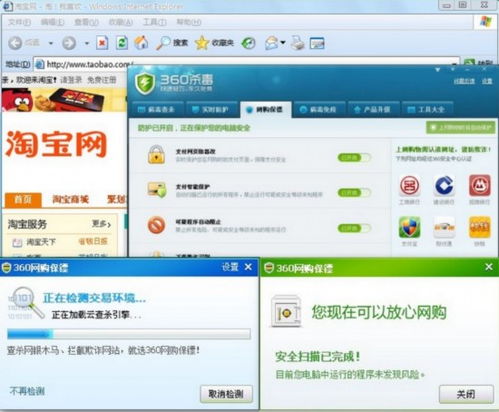Image resolution: width=499 pixels, height=412 pixels.
Task: Select the 淘宝商城 tab
Action: click(71, 199)
